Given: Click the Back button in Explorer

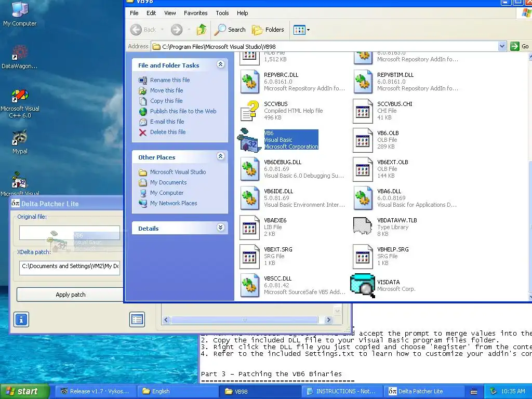Looking at the screenshot, I should coord(143,30).
